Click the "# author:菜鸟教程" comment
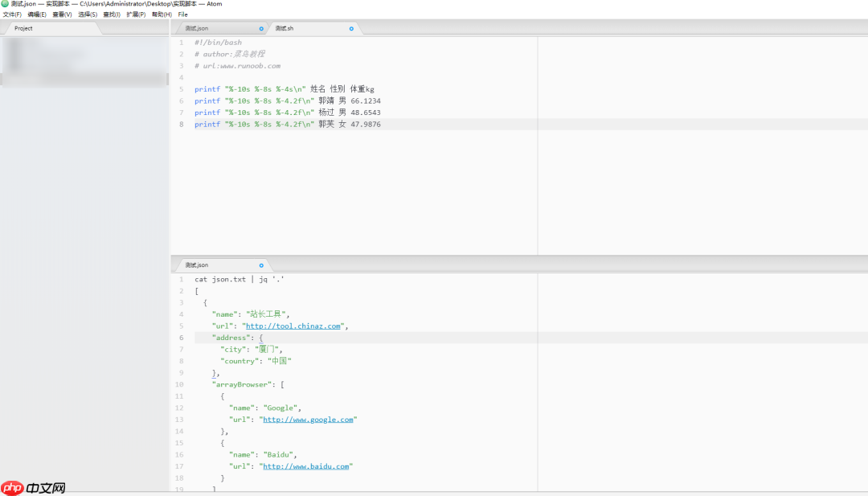 click(230, 54)
